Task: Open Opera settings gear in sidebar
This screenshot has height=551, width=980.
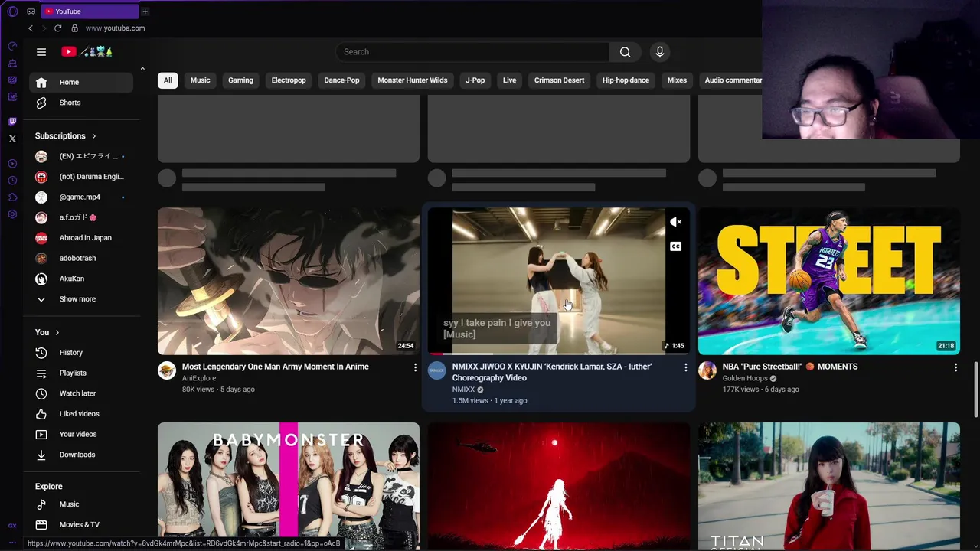Action: click(12, 214)
